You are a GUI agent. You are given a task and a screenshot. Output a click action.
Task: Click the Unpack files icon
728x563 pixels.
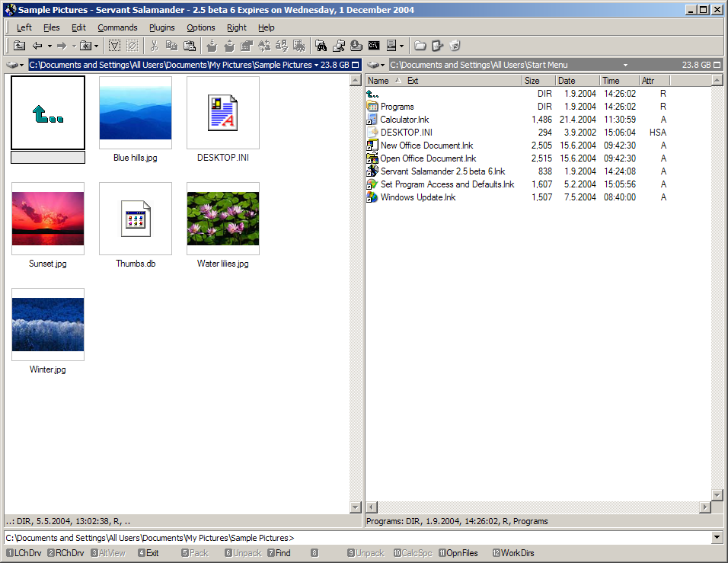pyautogui.click(x=230, y=46)
